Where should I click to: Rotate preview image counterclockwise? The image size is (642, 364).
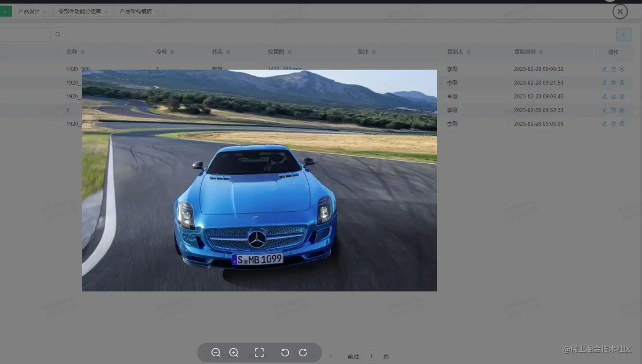[285, 353]
